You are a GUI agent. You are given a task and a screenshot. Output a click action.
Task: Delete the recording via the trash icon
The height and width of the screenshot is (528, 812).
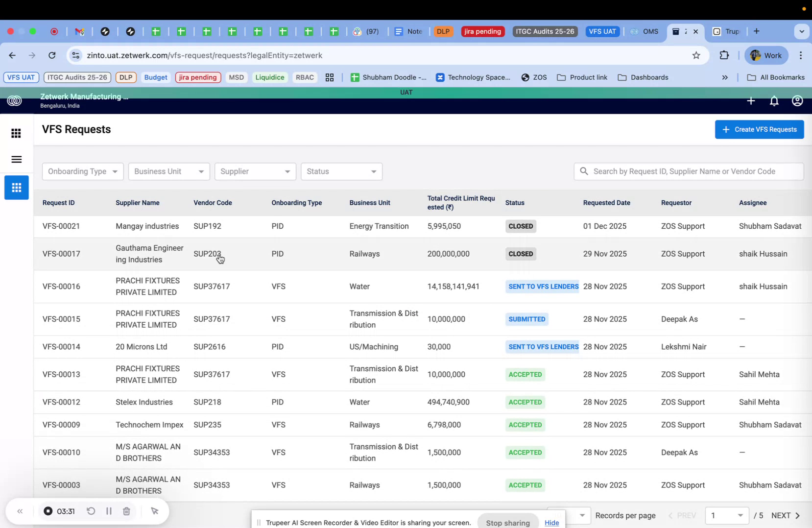pyautogui.click(x=126, y=511)
